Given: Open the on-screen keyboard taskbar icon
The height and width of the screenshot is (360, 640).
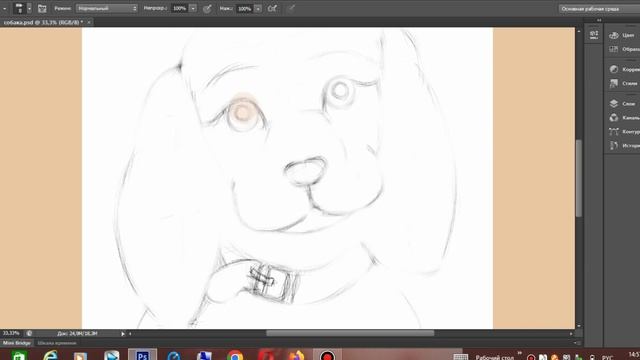Looking at the screenshot, I should [x=461, y=357].
